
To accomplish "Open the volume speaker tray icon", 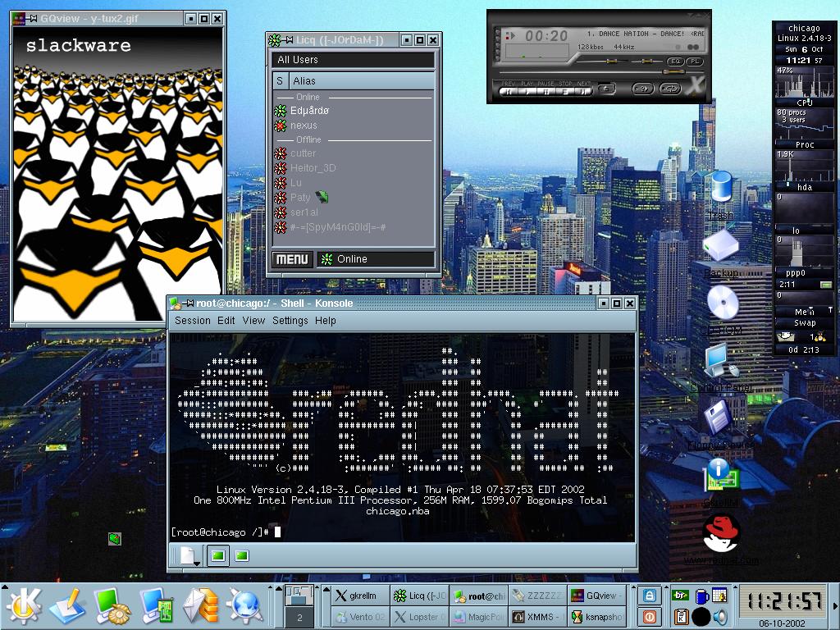I will point(720,617).
